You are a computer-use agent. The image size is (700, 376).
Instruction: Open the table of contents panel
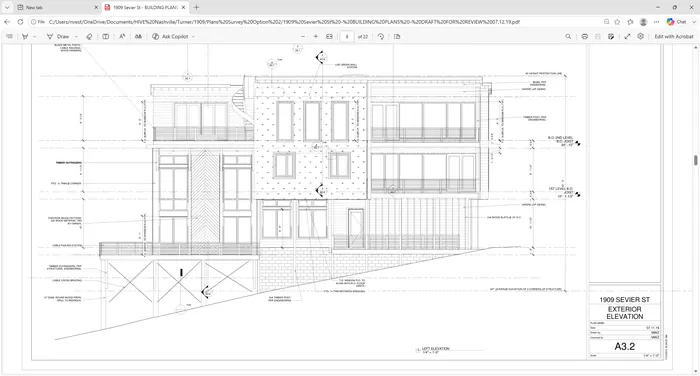tap(9, 37)
